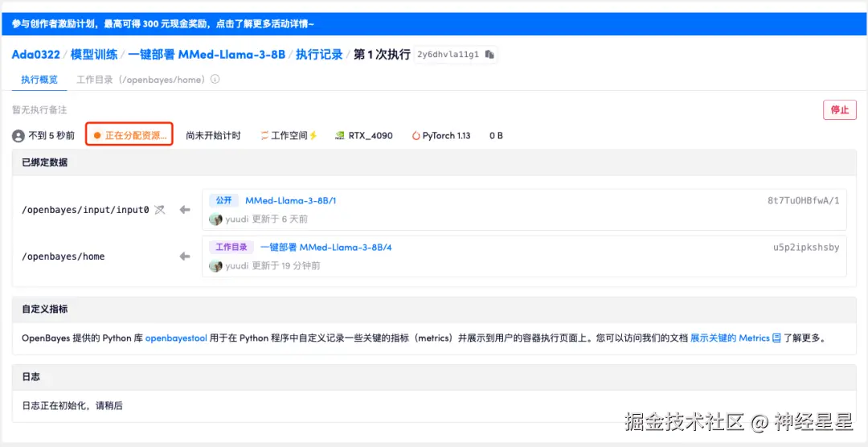868x447 pixels.
Task: Click the arrow icon for /openbayes/home binding
Action: [x=185, y=256]
